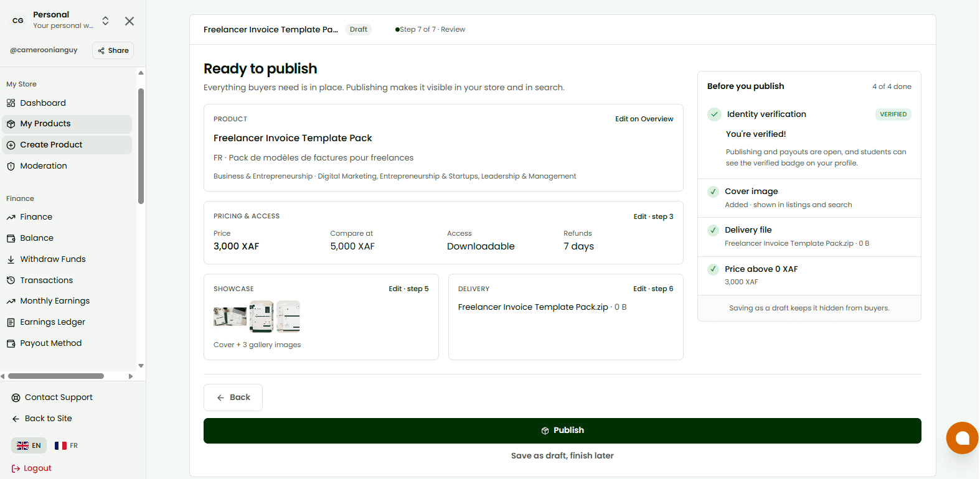The image size is (980, 479).
Task: Click the Earnings Ledger document icon
Action: point(11,322)
